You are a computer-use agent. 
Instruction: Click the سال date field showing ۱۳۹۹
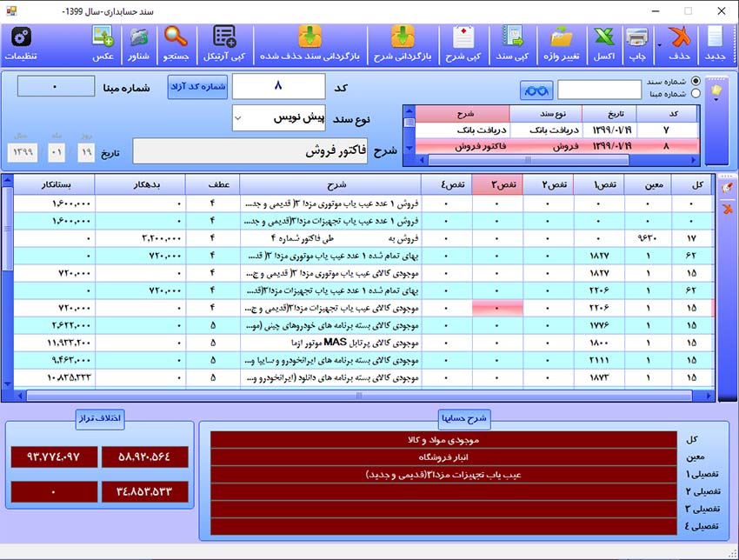click(23, 152)
